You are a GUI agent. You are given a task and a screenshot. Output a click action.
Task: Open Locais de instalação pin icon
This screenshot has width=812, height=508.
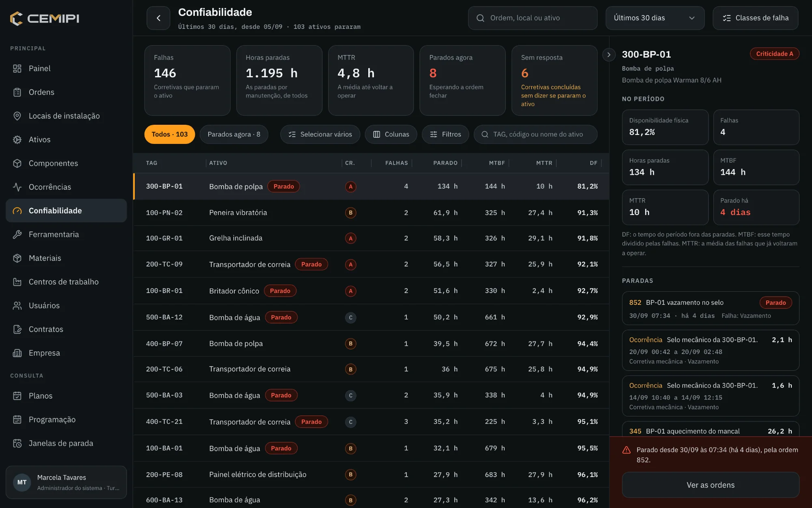click(x=17, y=116)
